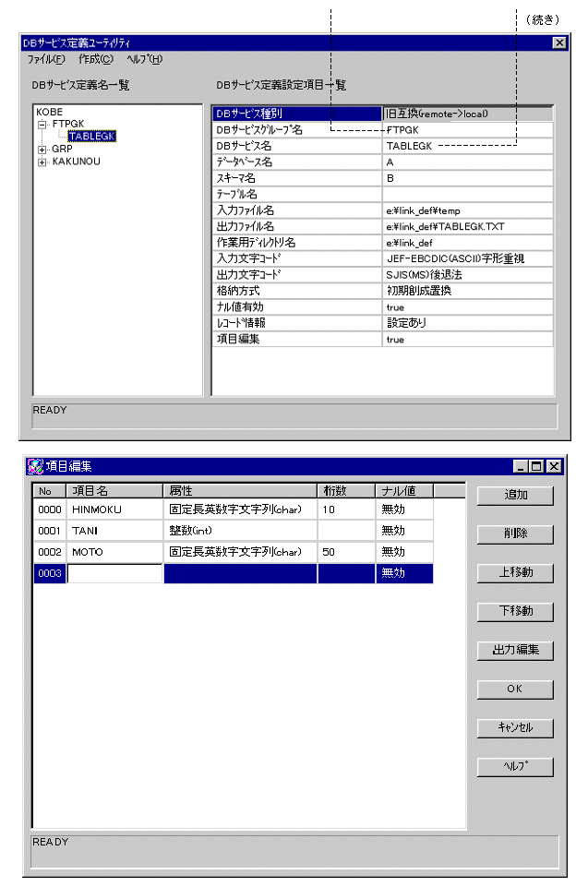Collapse the FTPGK tree node
Screen dimensions: 588x887
pyautogui.click(x=42, y=125)
